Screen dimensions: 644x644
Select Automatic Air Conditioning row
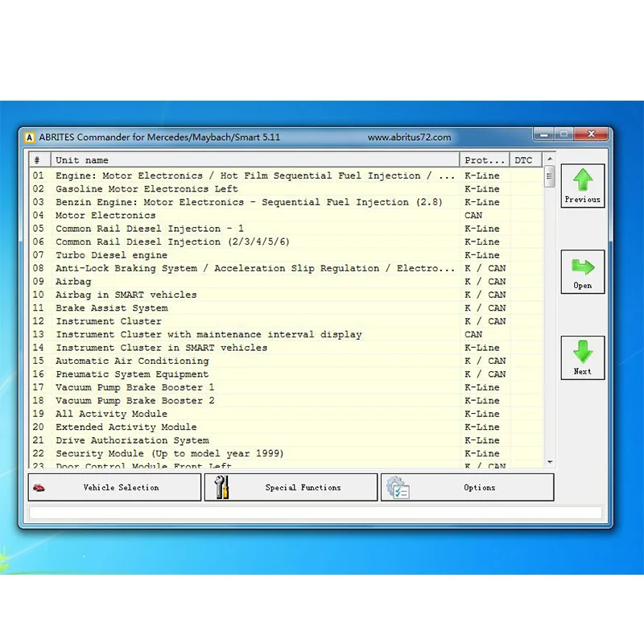coord(287,361)
